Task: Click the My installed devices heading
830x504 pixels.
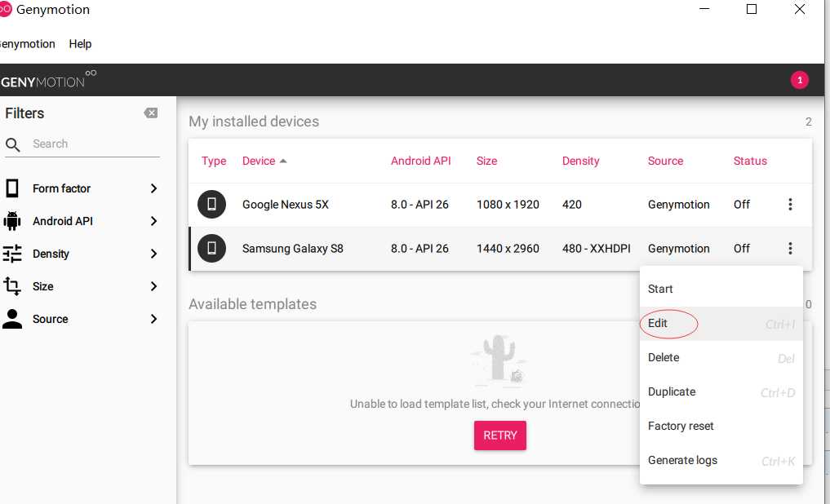Action: [x=254, y=122]
